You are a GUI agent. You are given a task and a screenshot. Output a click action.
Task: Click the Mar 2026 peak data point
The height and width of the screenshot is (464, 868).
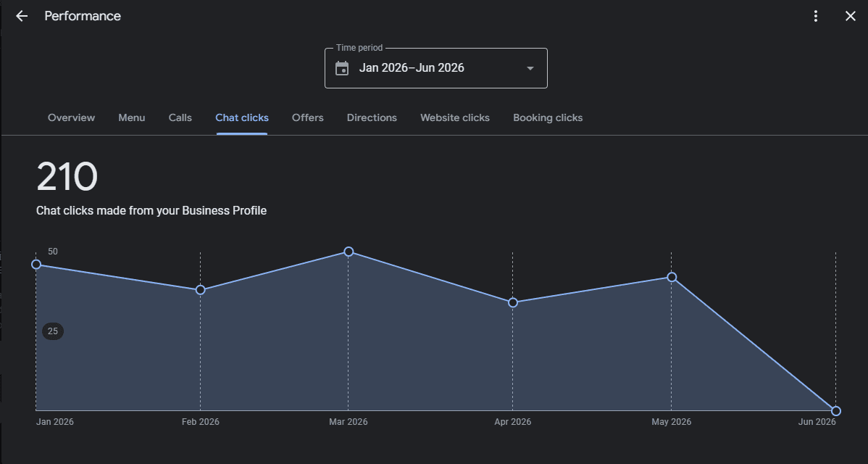(x=349, y=252)
